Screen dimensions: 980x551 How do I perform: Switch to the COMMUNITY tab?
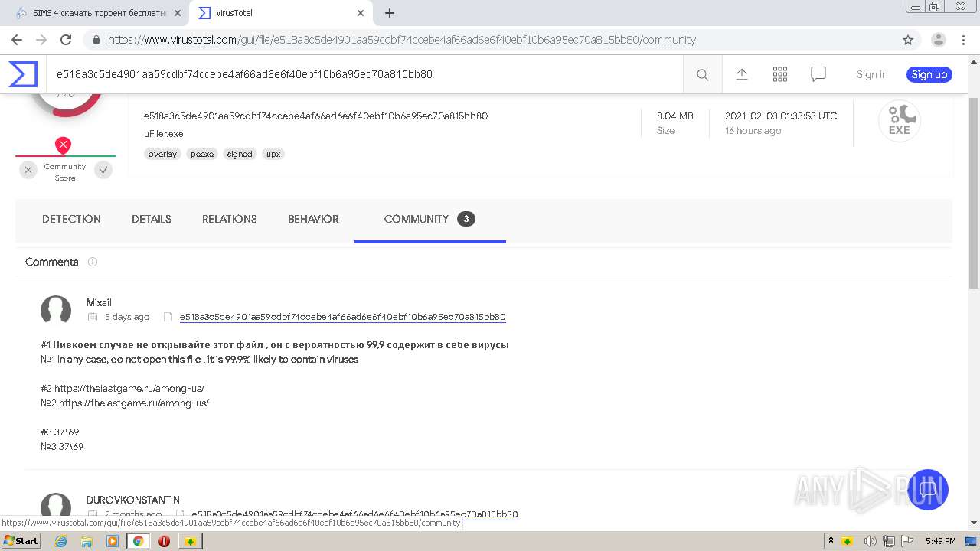click(x=430, y=219)
